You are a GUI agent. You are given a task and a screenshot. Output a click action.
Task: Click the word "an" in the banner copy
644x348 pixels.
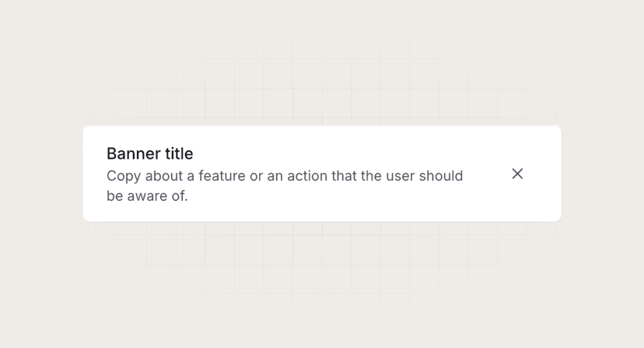(x=275, y=176)
